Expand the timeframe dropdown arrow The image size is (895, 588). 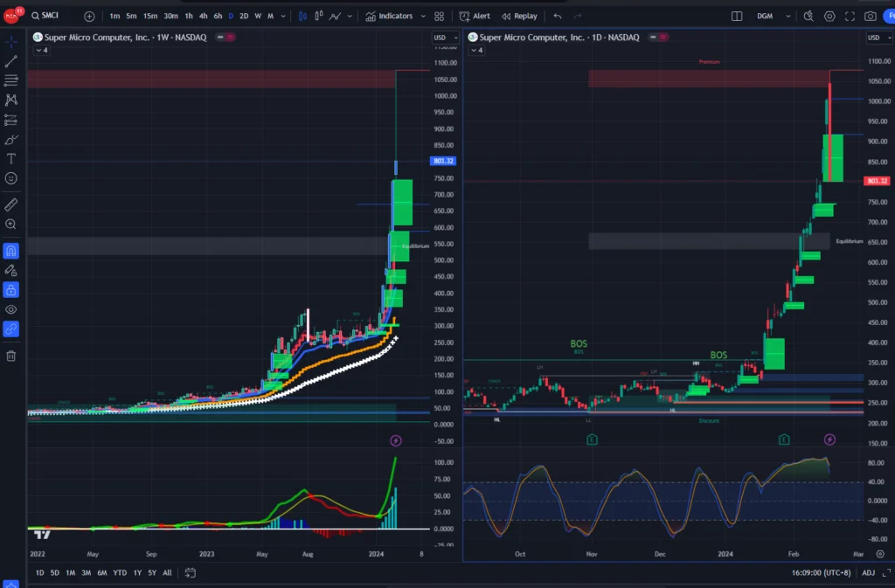pos(283,17)
